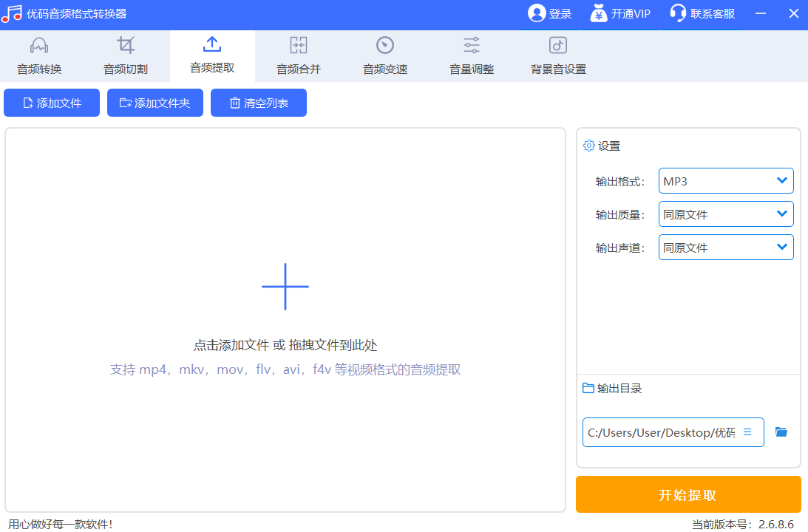Select the 音频变速 tab
The width and height of the screenshot is (808, 532).
coord(384,55)
